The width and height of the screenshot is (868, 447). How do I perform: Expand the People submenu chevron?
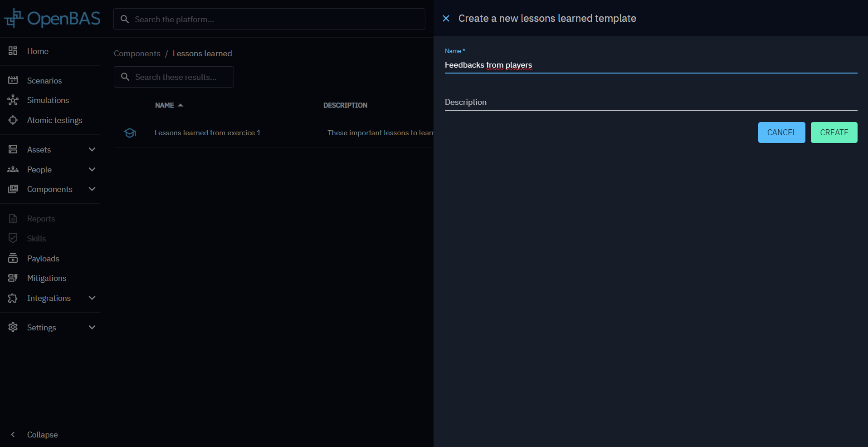(92, 169)
